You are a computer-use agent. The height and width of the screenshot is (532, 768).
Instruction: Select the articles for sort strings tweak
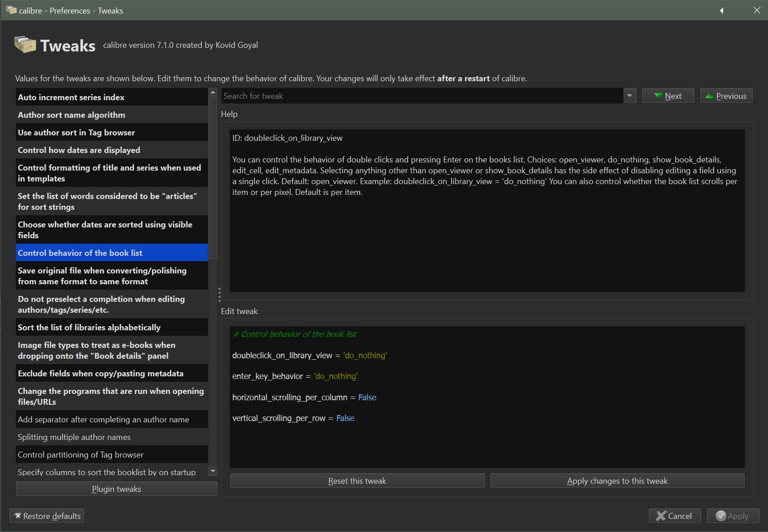tap(112, 201)
